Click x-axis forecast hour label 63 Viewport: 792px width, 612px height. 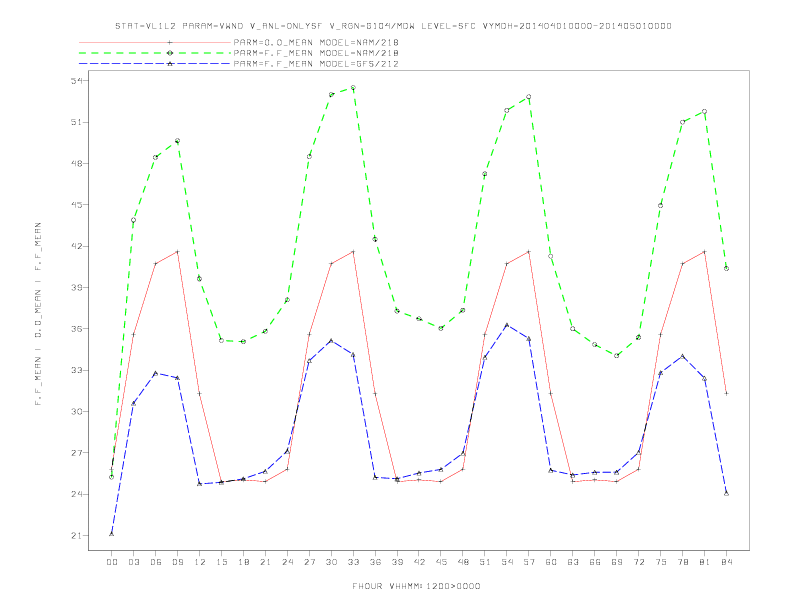[573, 562]
